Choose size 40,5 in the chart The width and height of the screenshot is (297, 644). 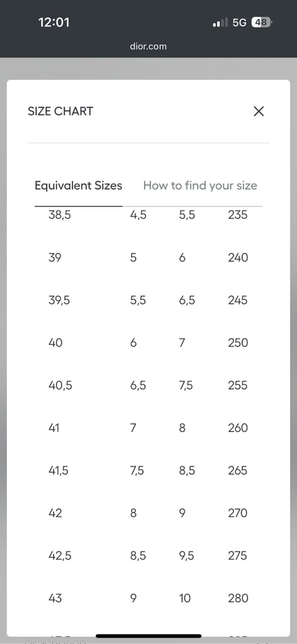60,386
